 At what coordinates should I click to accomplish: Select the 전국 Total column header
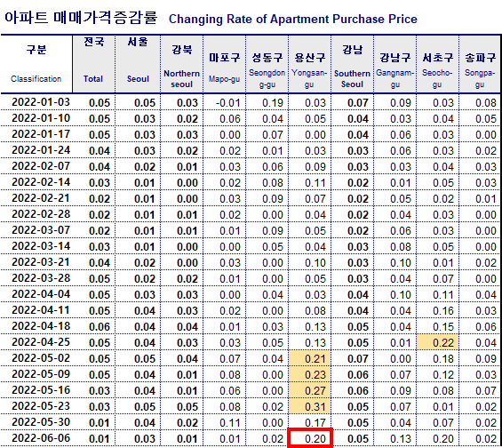[x=94, y=64]
